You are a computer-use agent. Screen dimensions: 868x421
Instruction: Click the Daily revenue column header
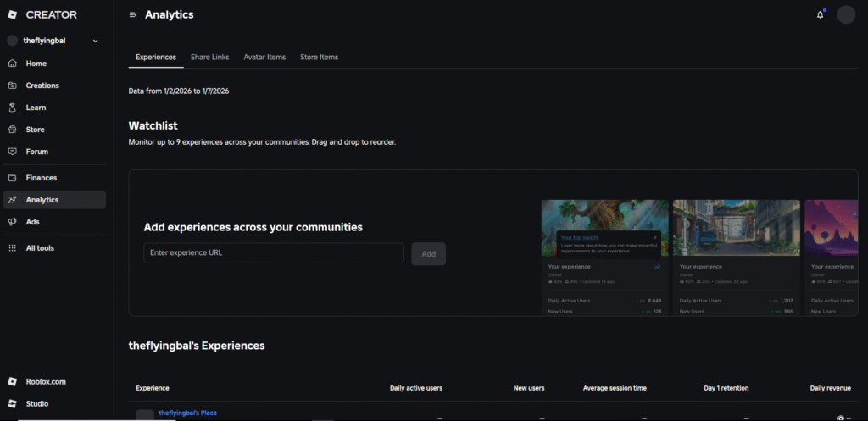point(831,388)
